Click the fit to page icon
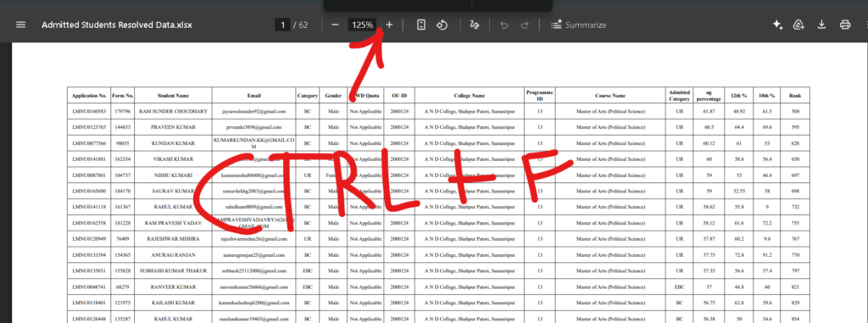This screenshot has width=868, height=323. [x=421, y=25]
